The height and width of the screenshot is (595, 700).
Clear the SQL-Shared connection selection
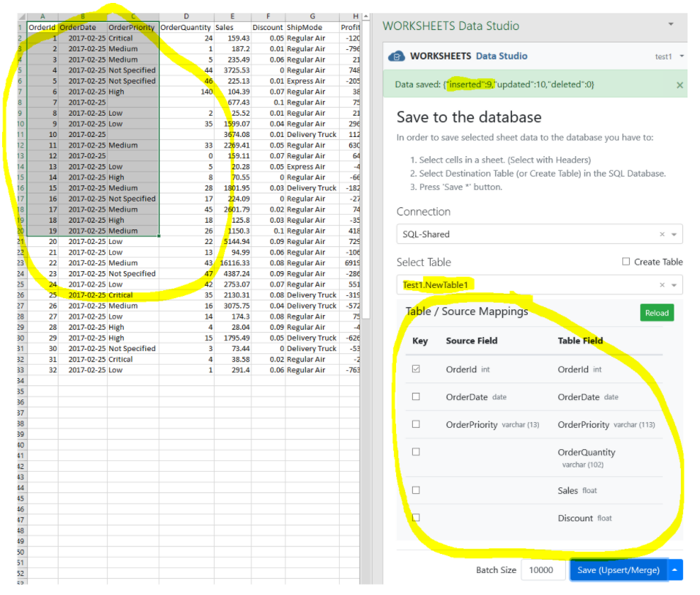662,234
